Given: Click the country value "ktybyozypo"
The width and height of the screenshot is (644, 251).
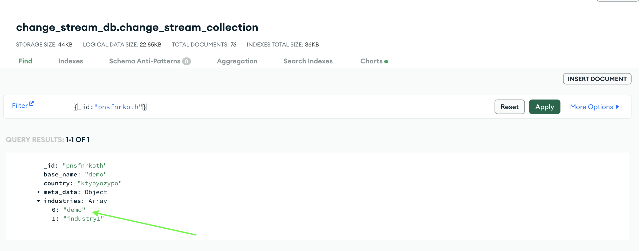Looking at the screenshot, I should 99,183.
